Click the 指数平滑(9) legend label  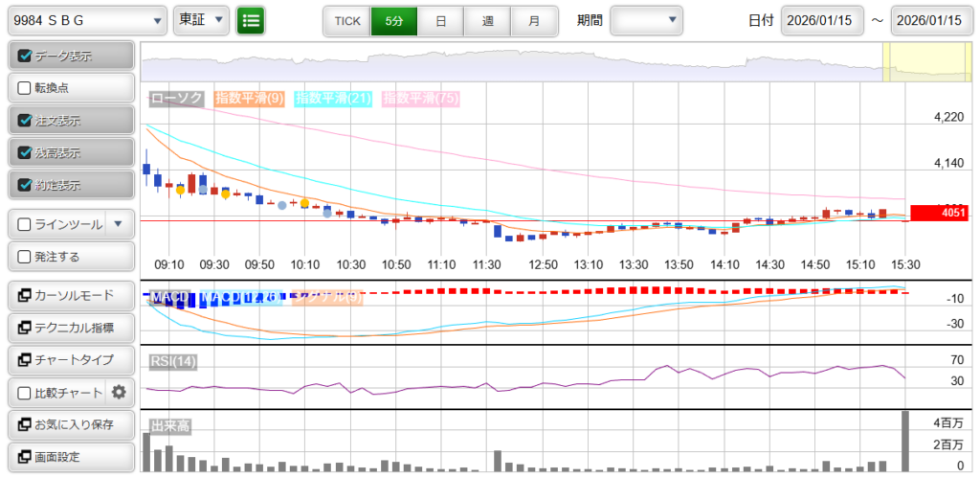point(249,98)
